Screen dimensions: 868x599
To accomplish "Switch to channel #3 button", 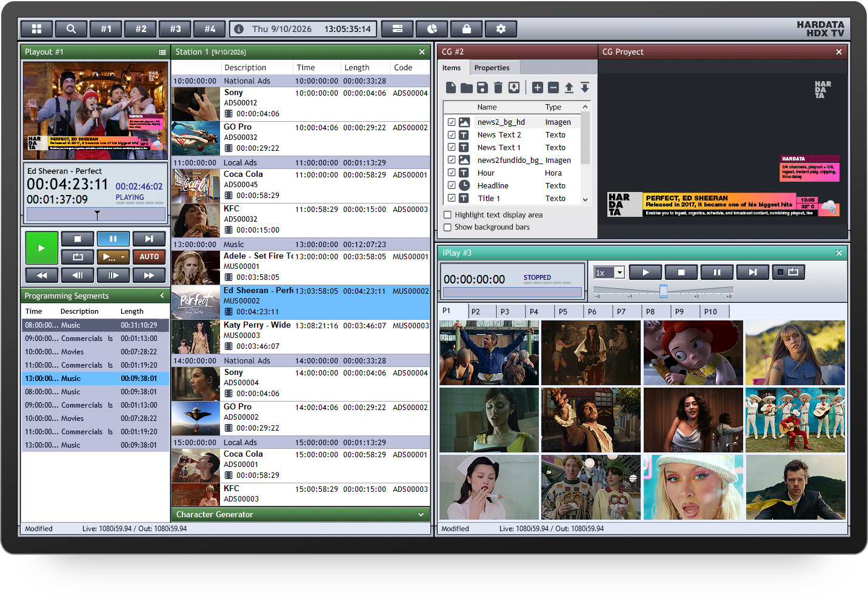I will [175, 28].
